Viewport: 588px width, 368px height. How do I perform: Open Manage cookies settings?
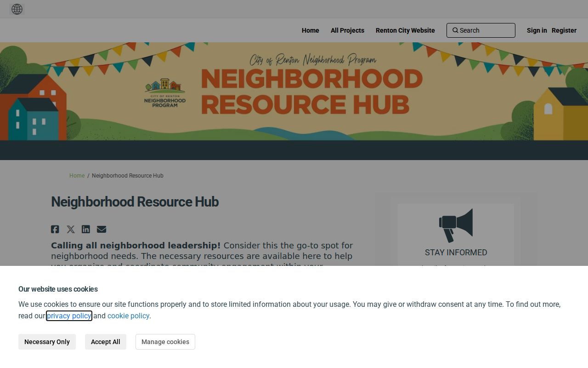coord(165,342)
